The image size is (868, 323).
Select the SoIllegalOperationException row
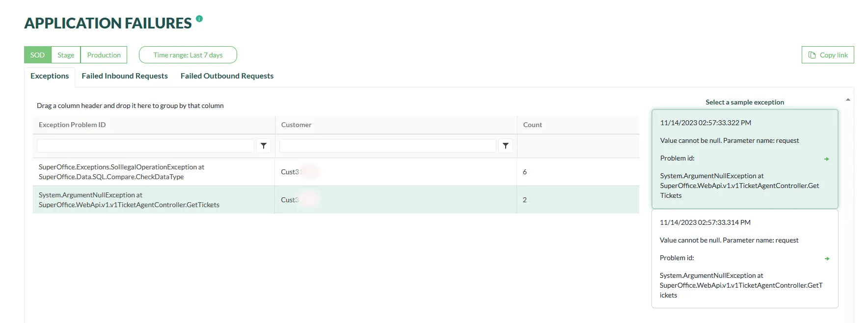[x=154, y=172]
